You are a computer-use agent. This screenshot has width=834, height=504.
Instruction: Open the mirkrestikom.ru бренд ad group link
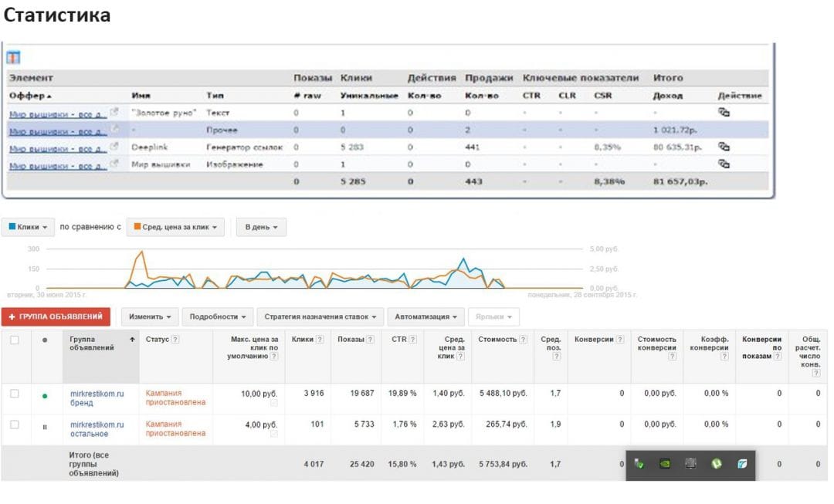(x=97, y=398)
